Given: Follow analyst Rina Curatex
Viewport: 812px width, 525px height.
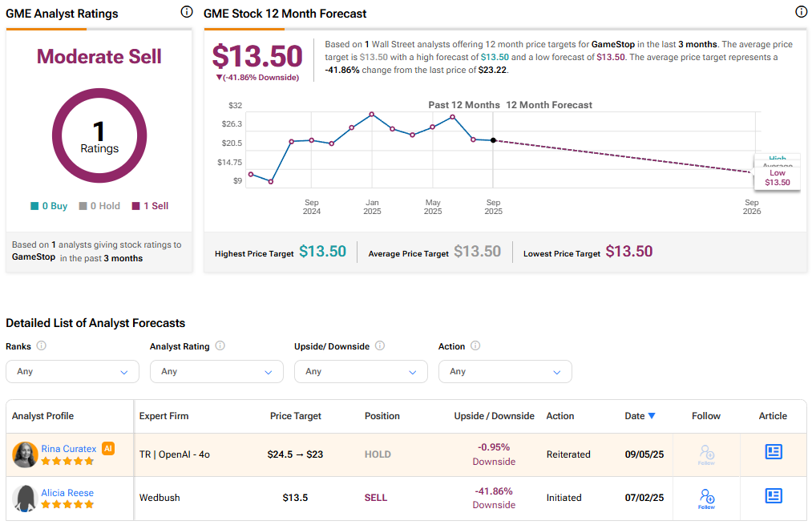Looking at the screenshot, I should point(706,454).
